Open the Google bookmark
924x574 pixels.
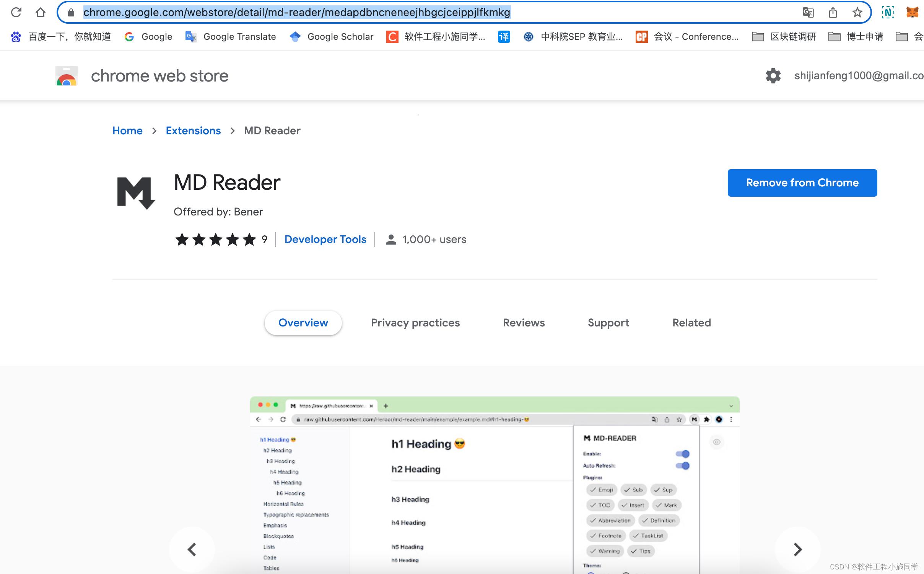(x=148, y=37)
